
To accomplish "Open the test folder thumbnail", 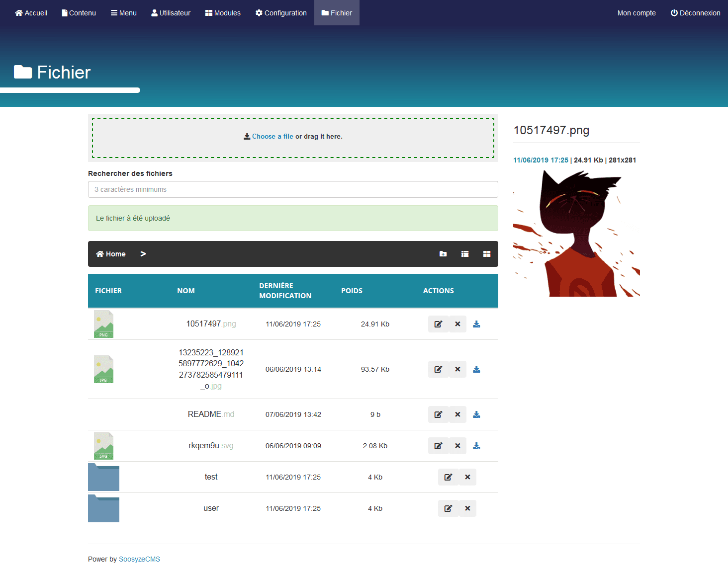I will [103, 477].
